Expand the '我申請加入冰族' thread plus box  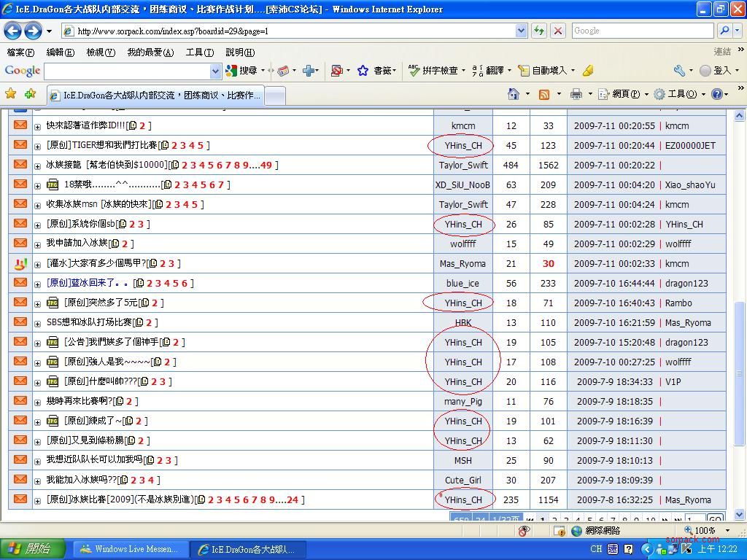[x=37, y=244]
